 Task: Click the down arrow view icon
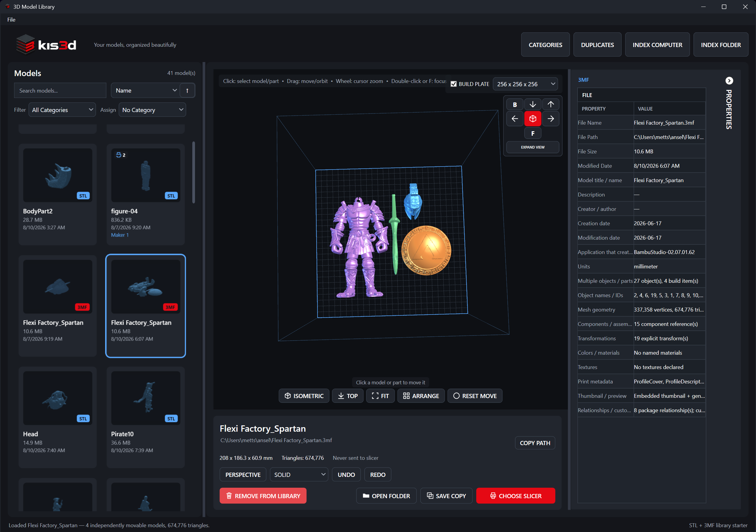pos(533,104)
